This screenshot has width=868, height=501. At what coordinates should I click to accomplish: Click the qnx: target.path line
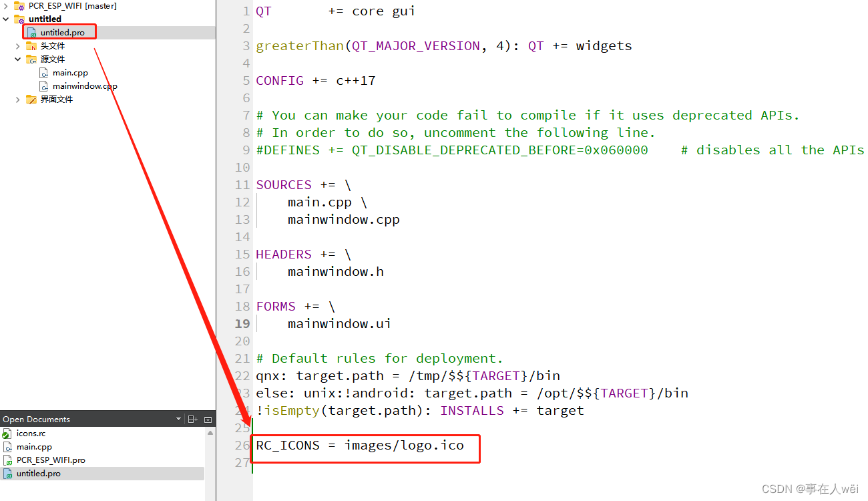pyautogui.click(x=408, y=375)
